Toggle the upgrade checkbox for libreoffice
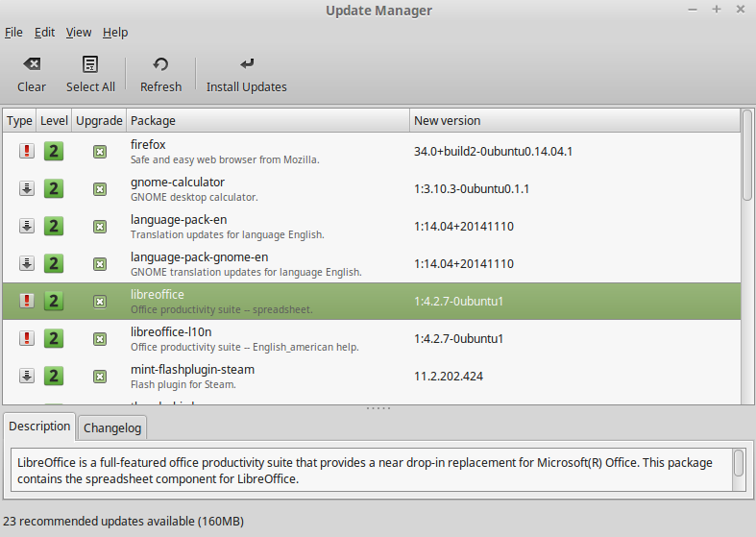The image size is (756, 537). (x=100, y=302)
